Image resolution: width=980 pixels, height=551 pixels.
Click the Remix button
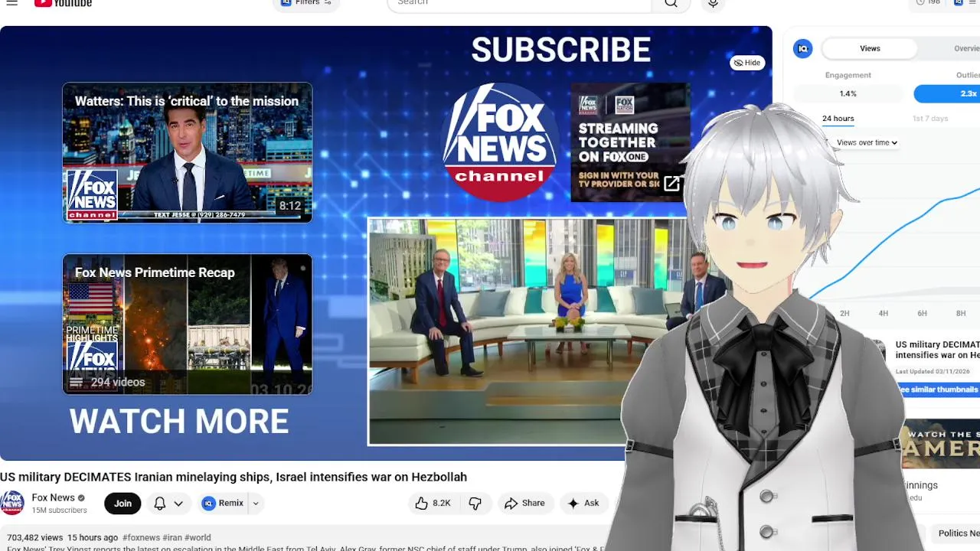coord(223,503)
